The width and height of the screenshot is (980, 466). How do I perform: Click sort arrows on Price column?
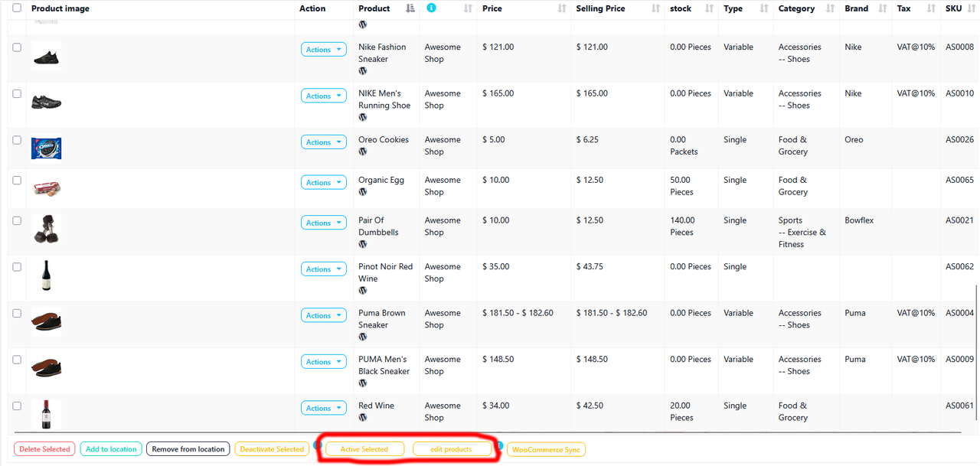(563, 9)
